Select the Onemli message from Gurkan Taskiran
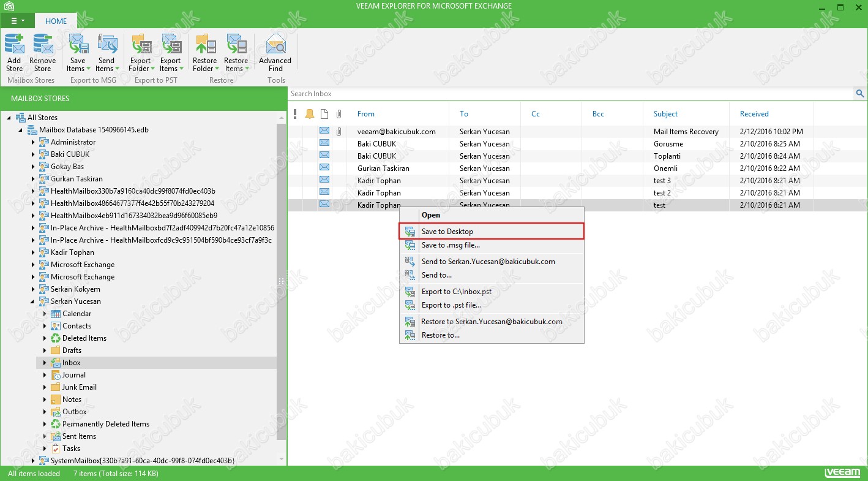868x481 pixels. (577, 169)
